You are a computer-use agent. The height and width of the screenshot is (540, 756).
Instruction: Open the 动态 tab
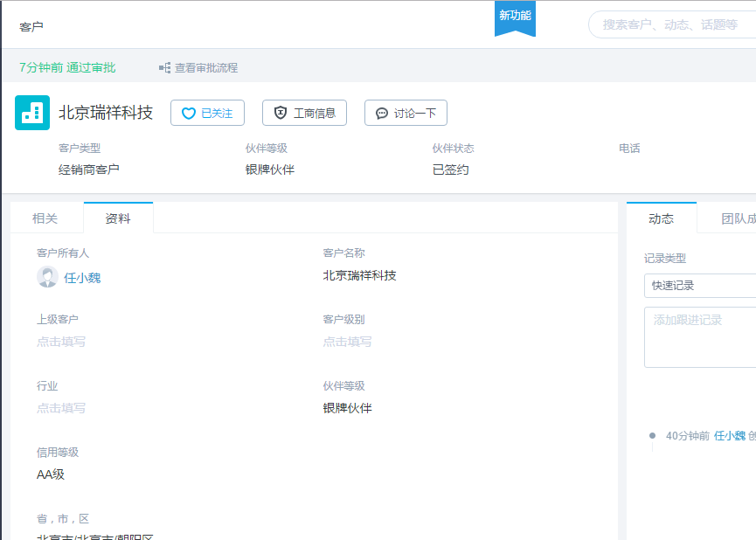pos(661,218)
